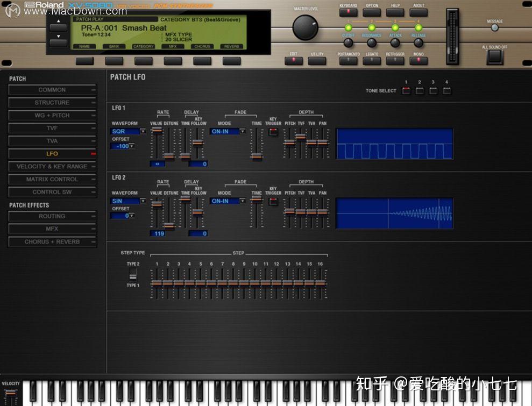
Task: Adjust the Step 8 slider
Action: (x=233, y=283)
